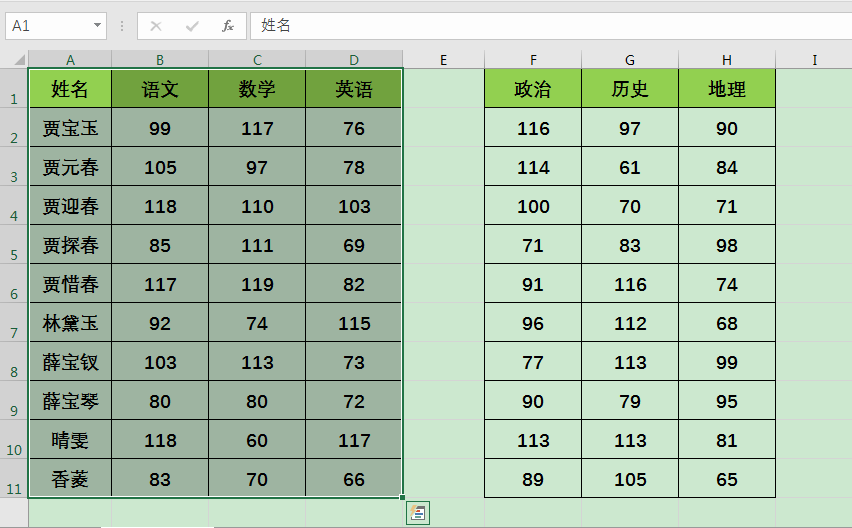
Task: Click 林黛玉's 英语 score 115
Action: (354, 323)
